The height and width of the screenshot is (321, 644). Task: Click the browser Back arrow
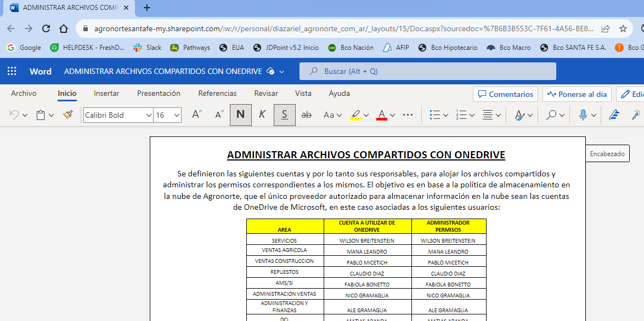click(x=11, y=28)
